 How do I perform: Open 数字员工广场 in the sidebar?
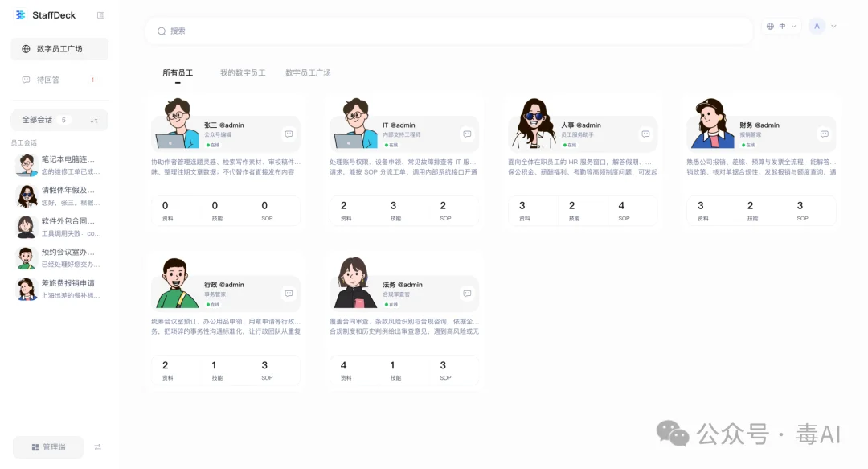point(59,49)
